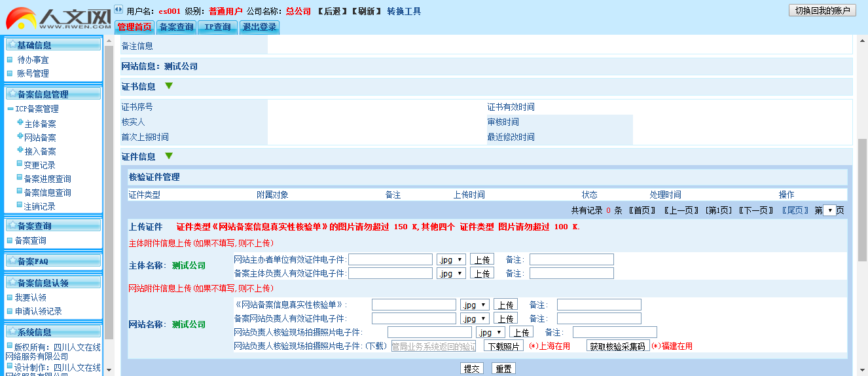The height and width of the screenshot is (376, 868).
Task: Click the 获取核验采集码 button
Action: click(x=617, y=346)
